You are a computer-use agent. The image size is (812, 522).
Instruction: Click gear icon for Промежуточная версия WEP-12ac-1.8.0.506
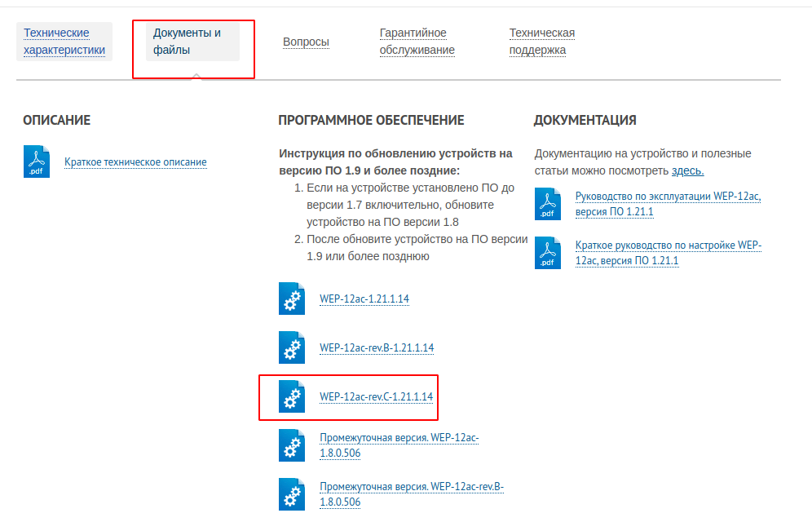[292, 445]
